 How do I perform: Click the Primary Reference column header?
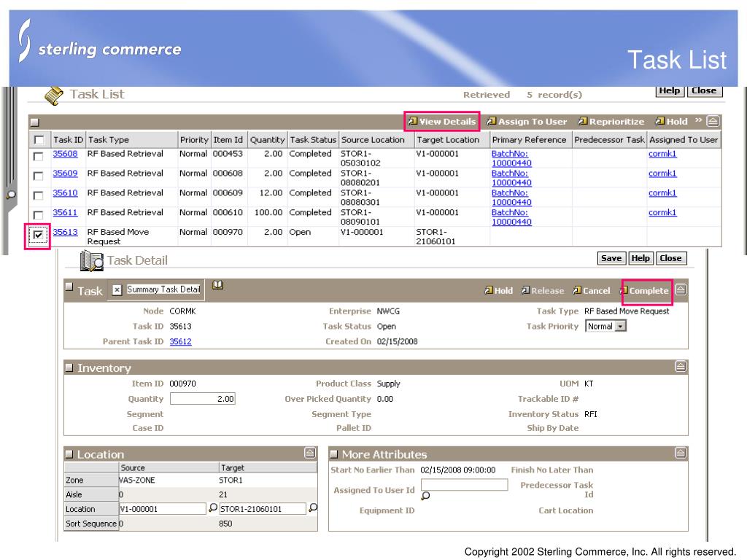(x=530, y=140)
